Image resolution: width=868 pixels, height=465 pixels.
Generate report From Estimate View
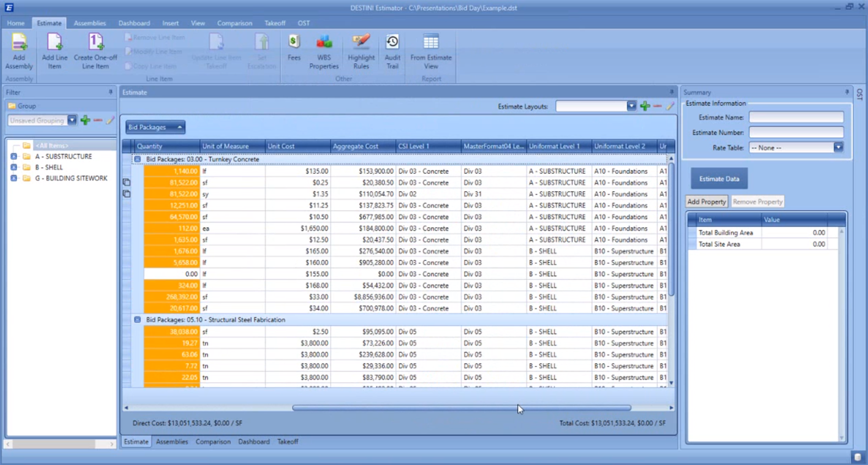click(x=431, y=51)
